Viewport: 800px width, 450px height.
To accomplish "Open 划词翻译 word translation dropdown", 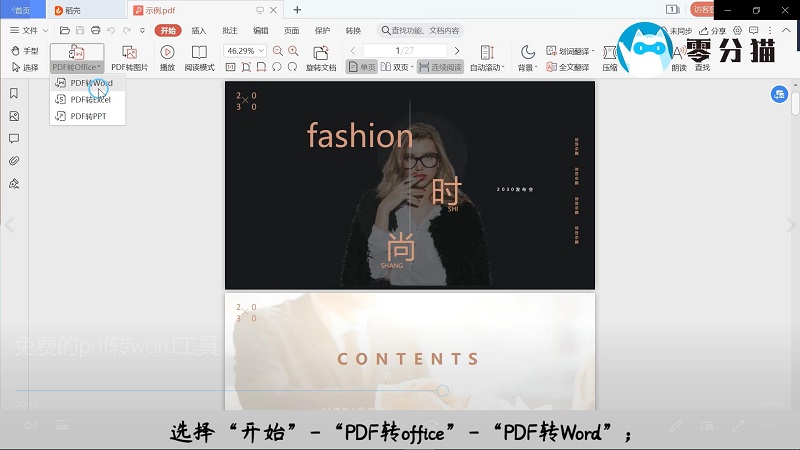I will (x=570, y=51).
